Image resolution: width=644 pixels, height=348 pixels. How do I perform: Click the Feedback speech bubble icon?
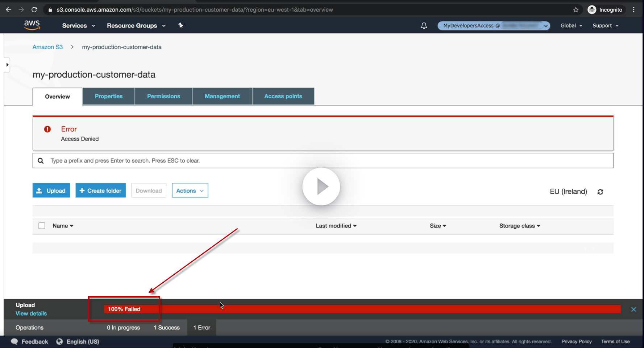tap(14, 341)
